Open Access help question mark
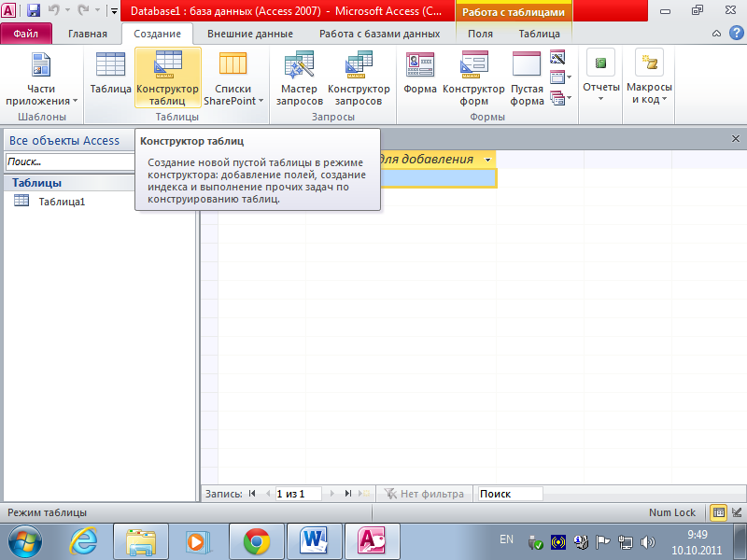 (x=737, y=33)
